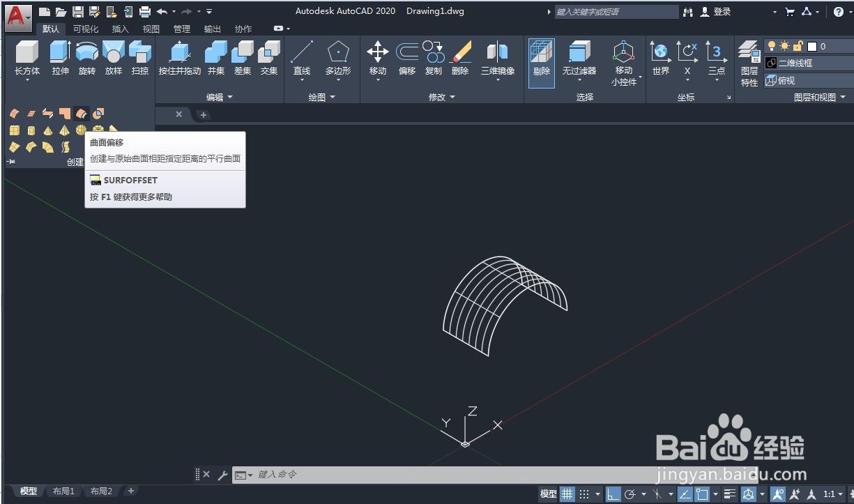Activate Presspull (按住并拖动) tool
This screenshot has width=854, height=504.
179,57
